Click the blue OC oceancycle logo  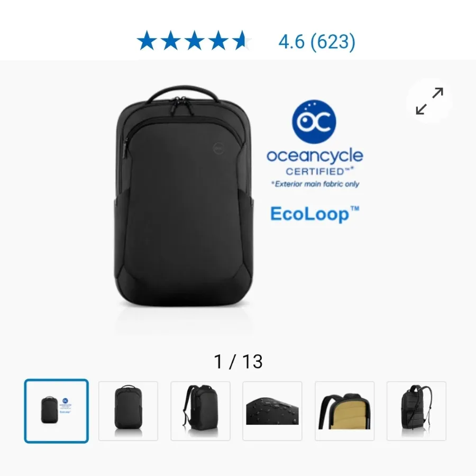coord(314,122)
